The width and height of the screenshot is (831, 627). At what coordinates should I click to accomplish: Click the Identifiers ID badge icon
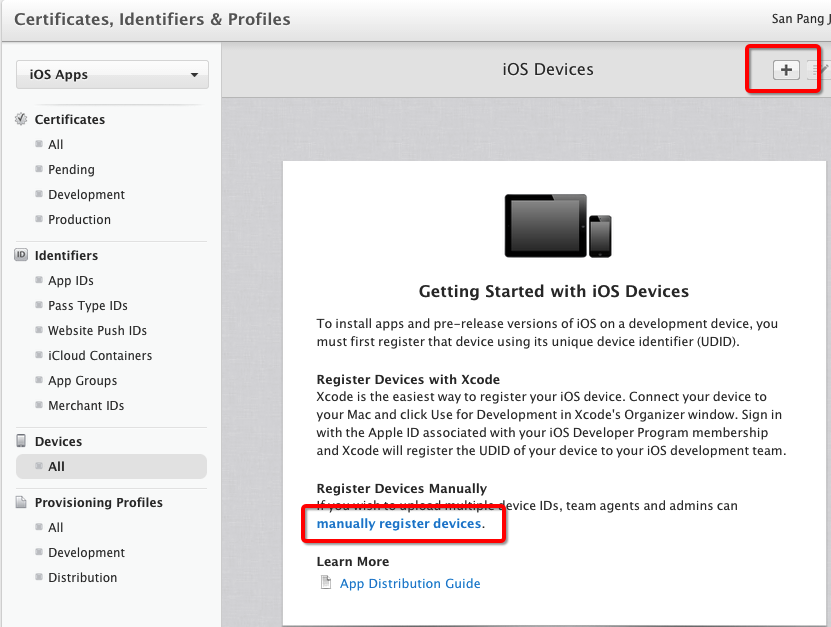point(21,255)
